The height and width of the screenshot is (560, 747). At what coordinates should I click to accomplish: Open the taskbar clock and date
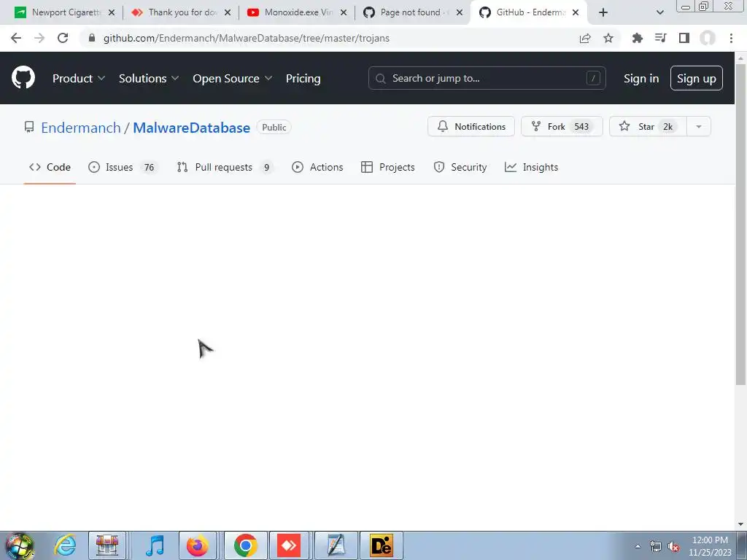click(710, 546)
